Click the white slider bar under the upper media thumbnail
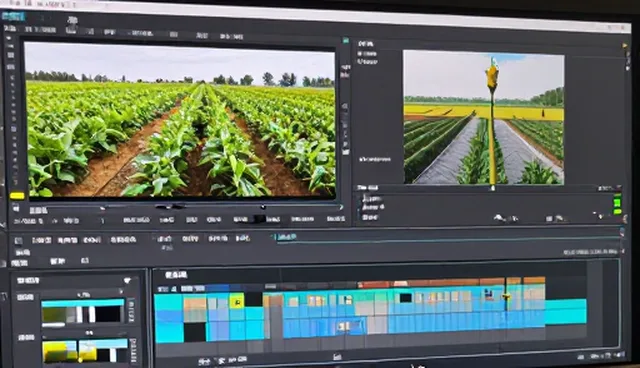The image size is (640, 368). [x=53, y=326]
